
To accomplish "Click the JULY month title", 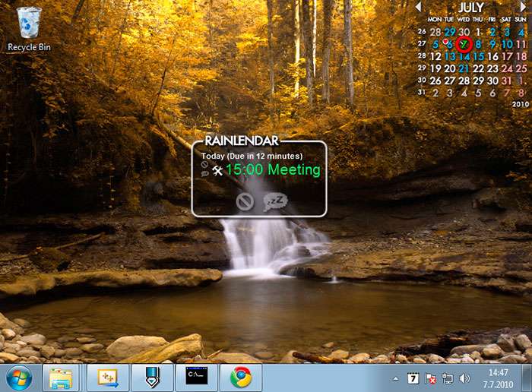I will tap(471, 8).
